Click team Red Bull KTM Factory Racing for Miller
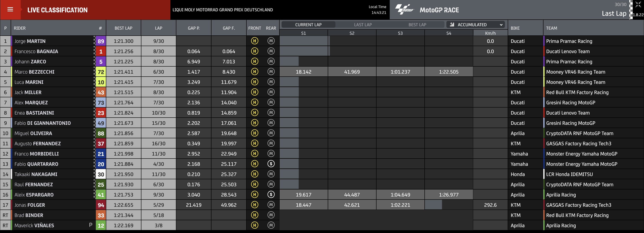Screen dimensions: 644x233 (577, 92)
